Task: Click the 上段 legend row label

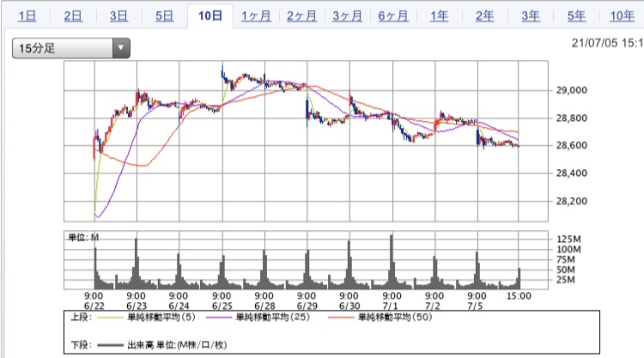Action: point(81,317)
